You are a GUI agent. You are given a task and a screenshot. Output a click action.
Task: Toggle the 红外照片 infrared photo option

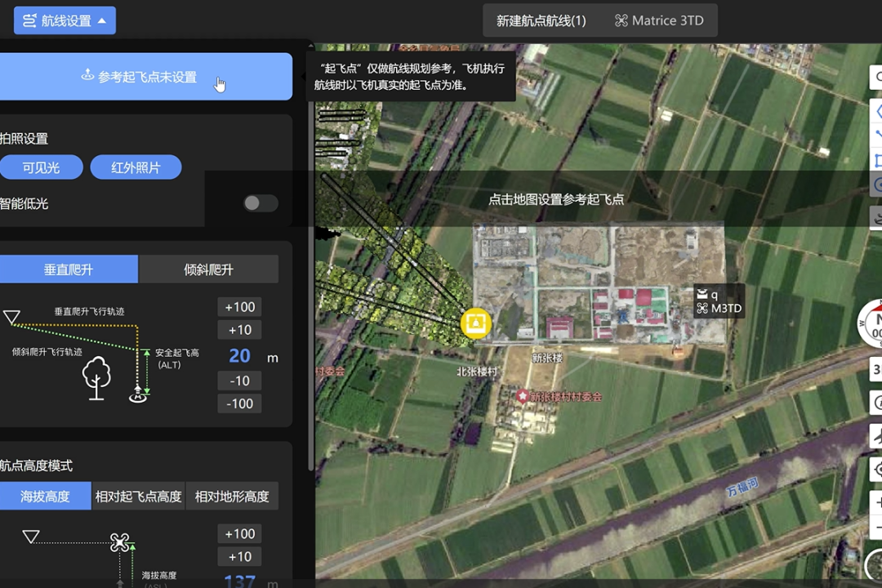[136, 167]
